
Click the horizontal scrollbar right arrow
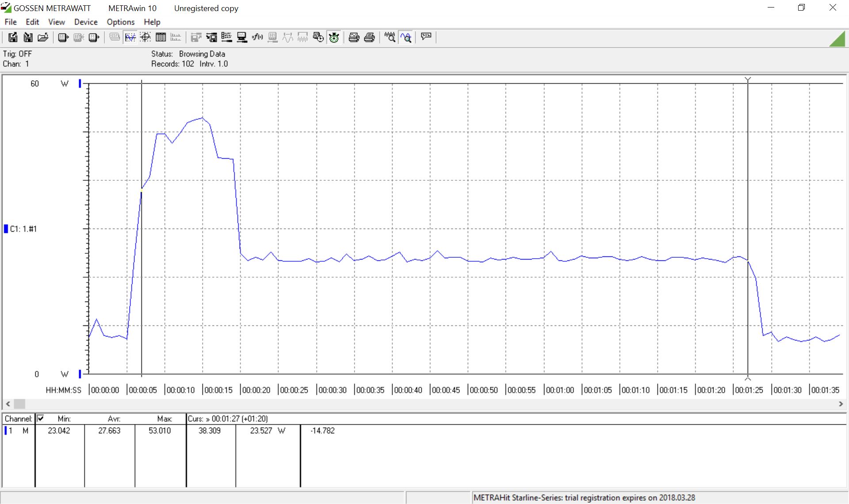point(841,404)
